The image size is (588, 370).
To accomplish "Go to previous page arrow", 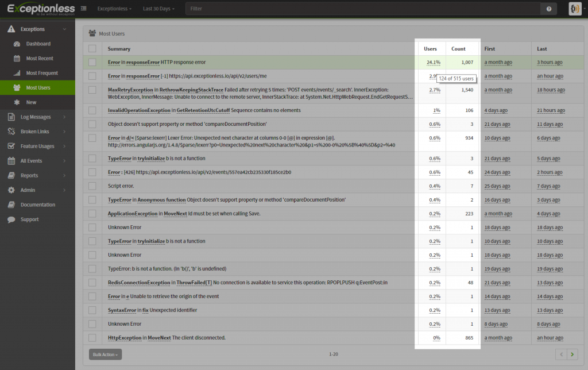I will pyautogui.click(x=562, y=354).
